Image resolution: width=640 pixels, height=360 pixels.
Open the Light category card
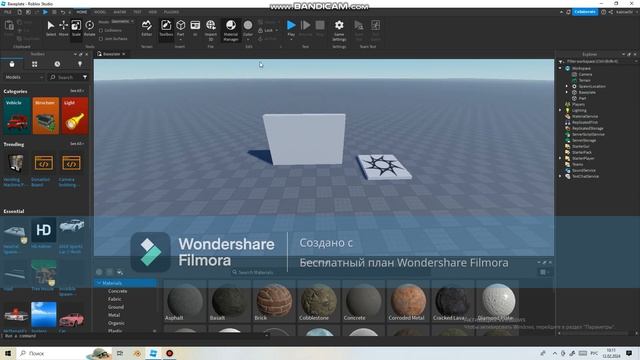click(x=75, y=116)
